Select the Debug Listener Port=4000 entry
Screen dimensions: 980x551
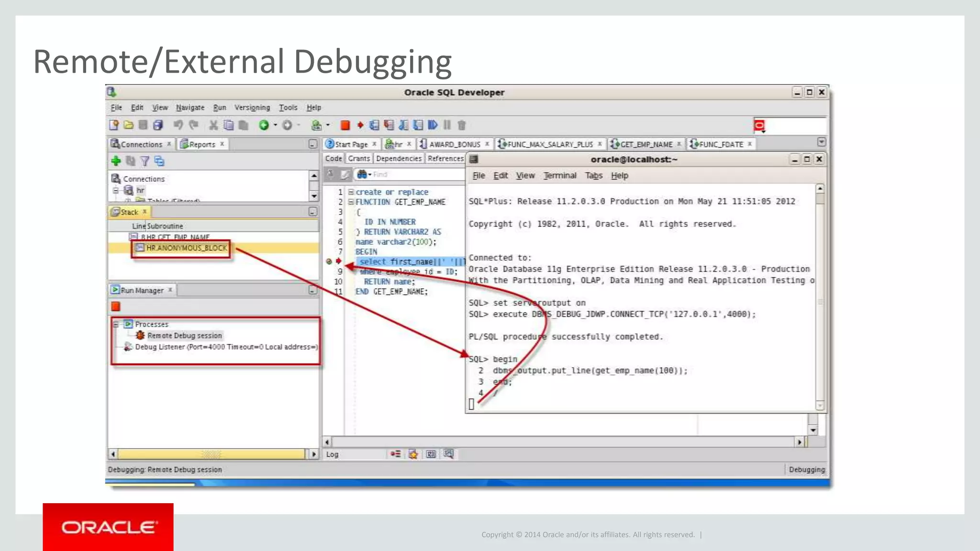coord(221,347)
